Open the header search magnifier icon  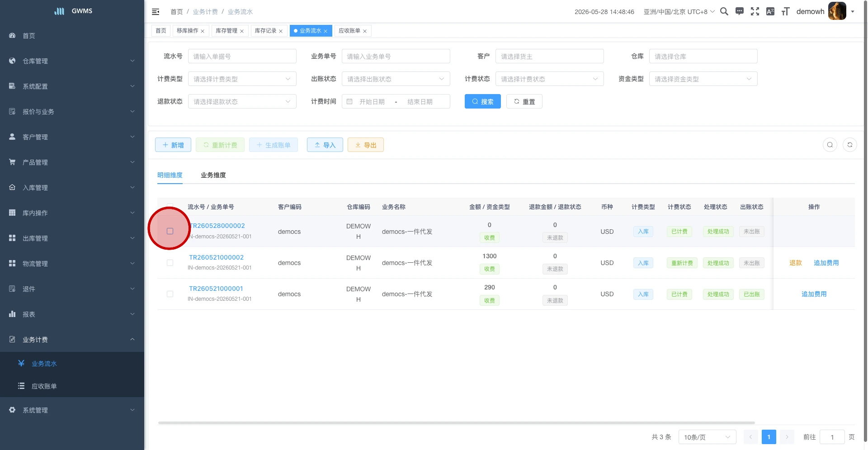(x=724, y=11)
